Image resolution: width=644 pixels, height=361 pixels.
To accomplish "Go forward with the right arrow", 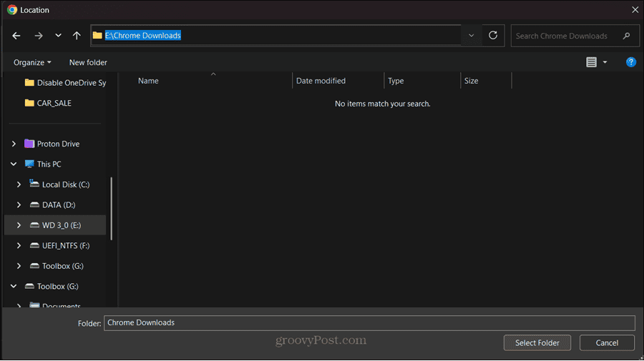I will [x=39, y=36].
